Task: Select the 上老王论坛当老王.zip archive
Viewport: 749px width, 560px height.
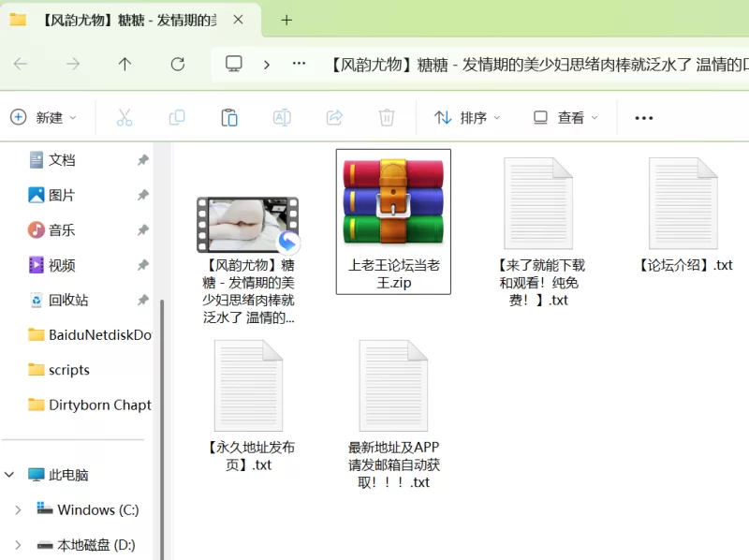Action: coord(393,221)
